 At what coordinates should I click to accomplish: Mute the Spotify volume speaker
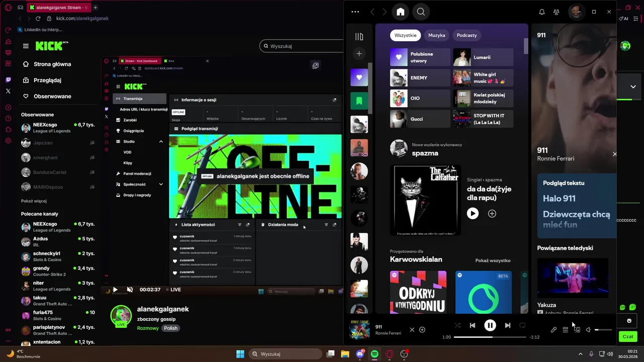[589, 330]
